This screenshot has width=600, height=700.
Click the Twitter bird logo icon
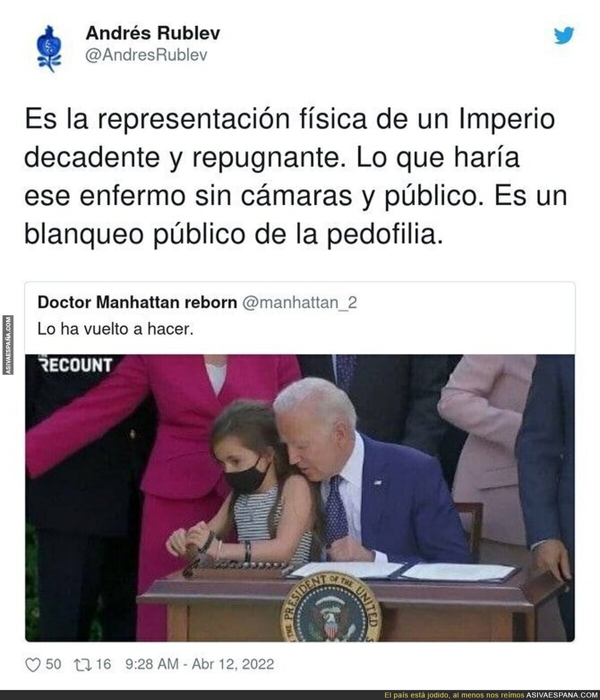point(564,35)
